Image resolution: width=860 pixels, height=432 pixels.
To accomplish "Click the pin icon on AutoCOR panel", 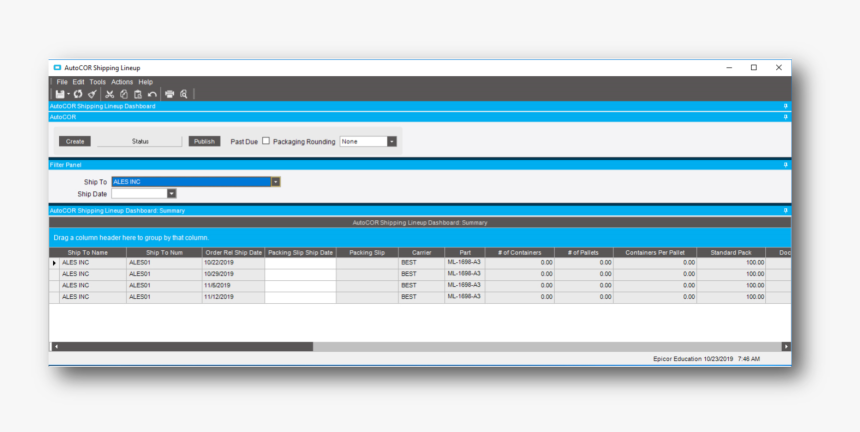I will click(785, 117).
